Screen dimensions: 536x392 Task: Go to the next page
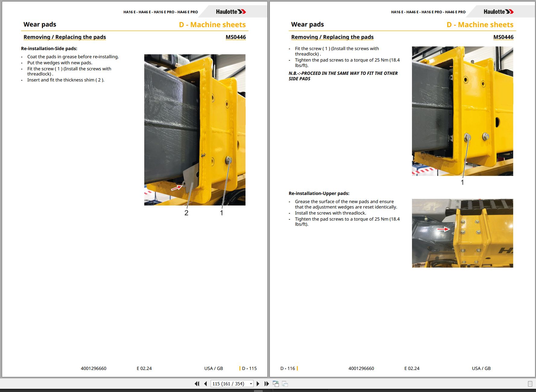point(258,384)
